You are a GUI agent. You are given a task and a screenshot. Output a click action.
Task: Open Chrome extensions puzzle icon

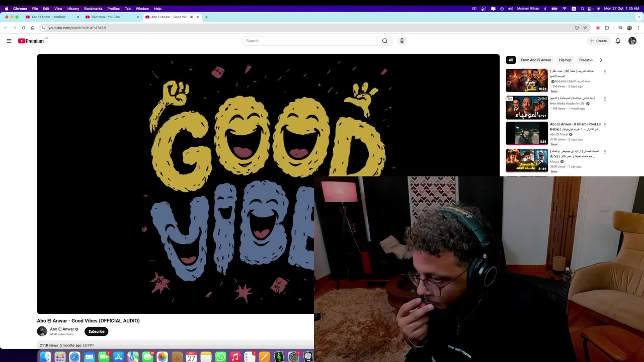coord(607,28)
